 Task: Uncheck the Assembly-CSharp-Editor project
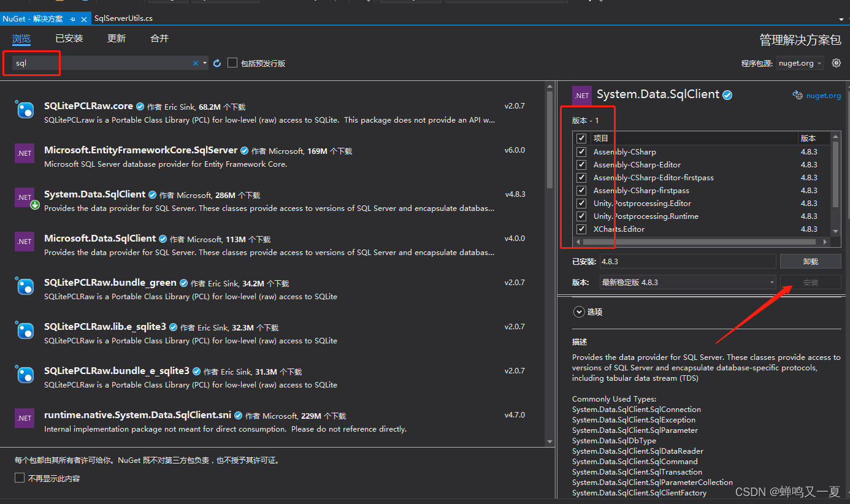click(x=581, y=164)
